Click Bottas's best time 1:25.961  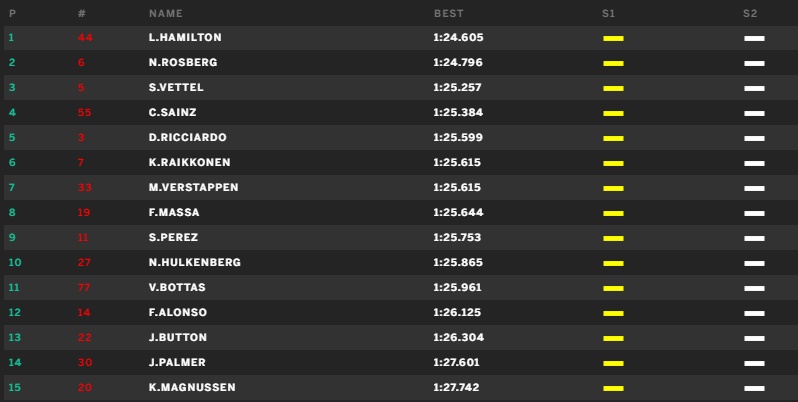click(457, 288)
